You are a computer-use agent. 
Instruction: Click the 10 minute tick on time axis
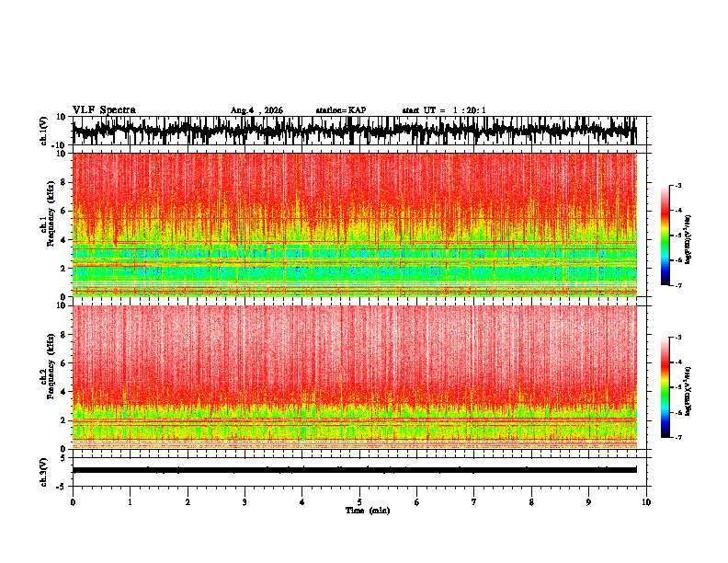click(646, 502)
